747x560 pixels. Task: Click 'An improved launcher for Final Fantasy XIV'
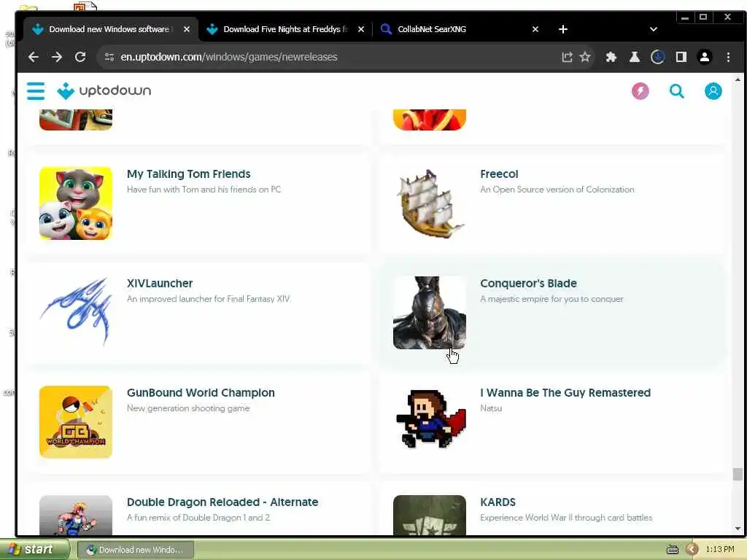[x=208, y=299]
